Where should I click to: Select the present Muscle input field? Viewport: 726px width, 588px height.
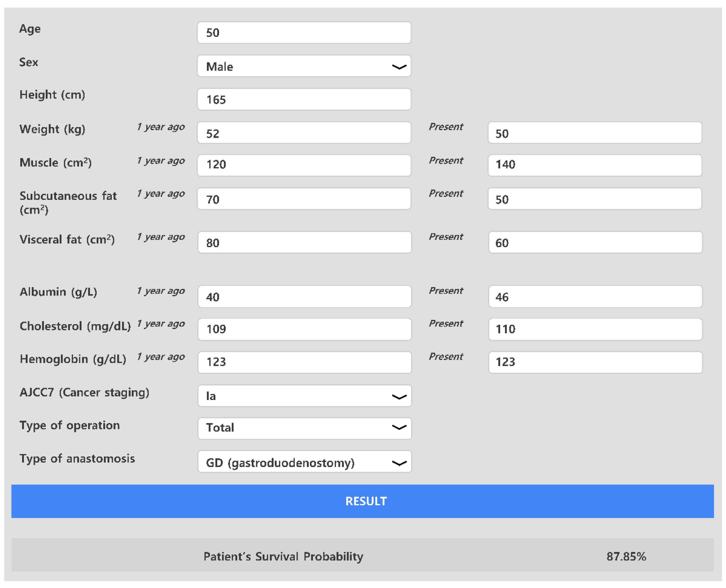(594, 165)
